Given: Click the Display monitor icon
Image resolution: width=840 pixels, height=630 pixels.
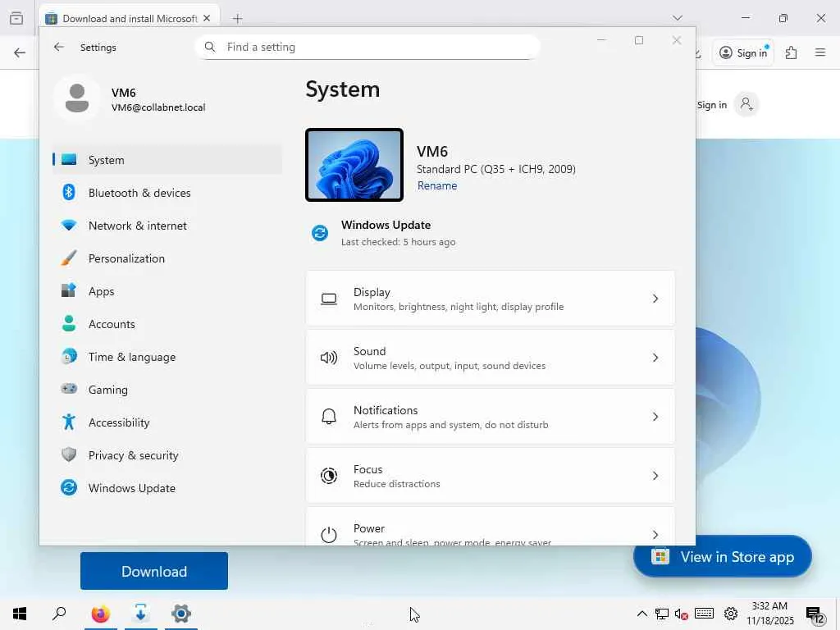Looking at the screenshot, I should click(x=329, y=299).
